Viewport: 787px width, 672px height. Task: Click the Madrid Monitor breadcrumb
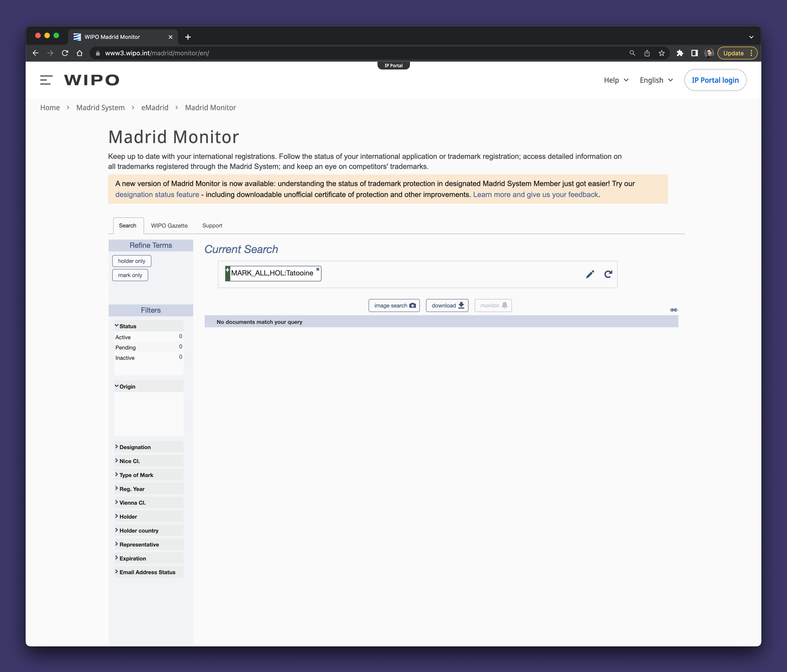[210, 107]
